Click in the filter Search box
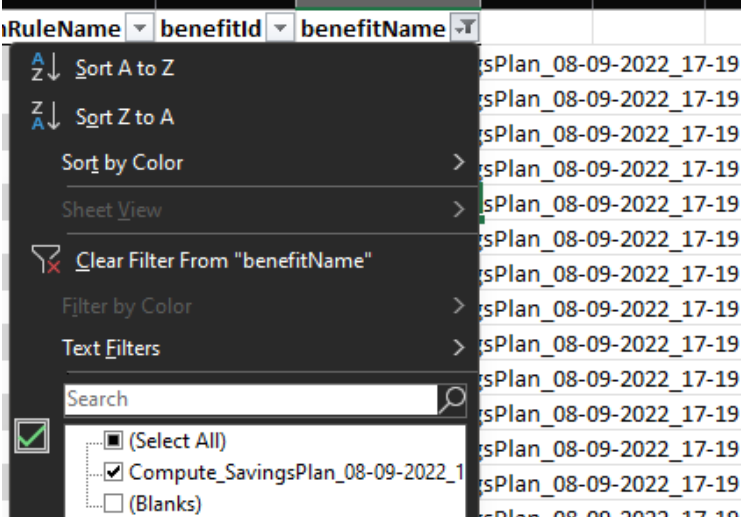The image size is (741, 517). point(250,399)
